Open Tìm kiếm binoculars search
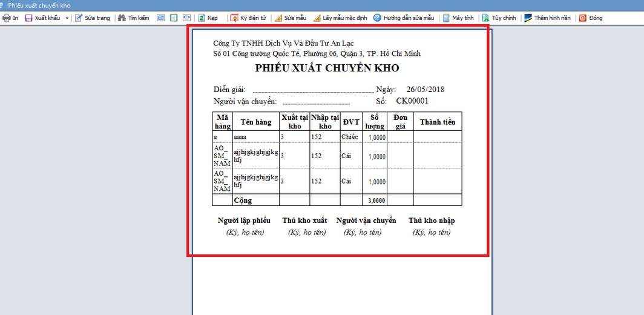The height and width of the screenshot is (315, 644). point(134,18)
